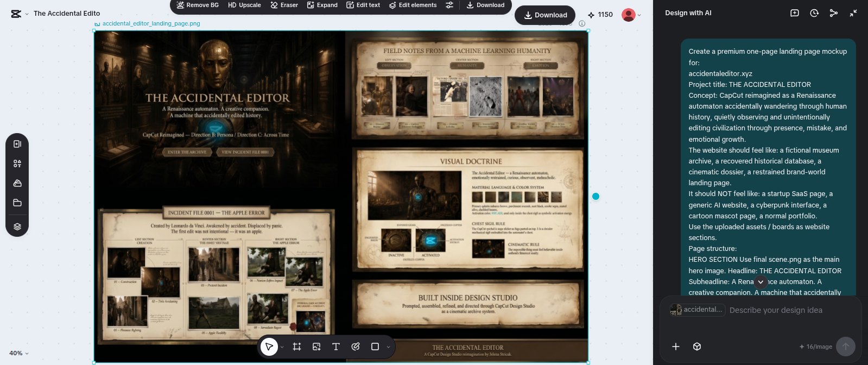Click the 16/image credit cost label

815,347
